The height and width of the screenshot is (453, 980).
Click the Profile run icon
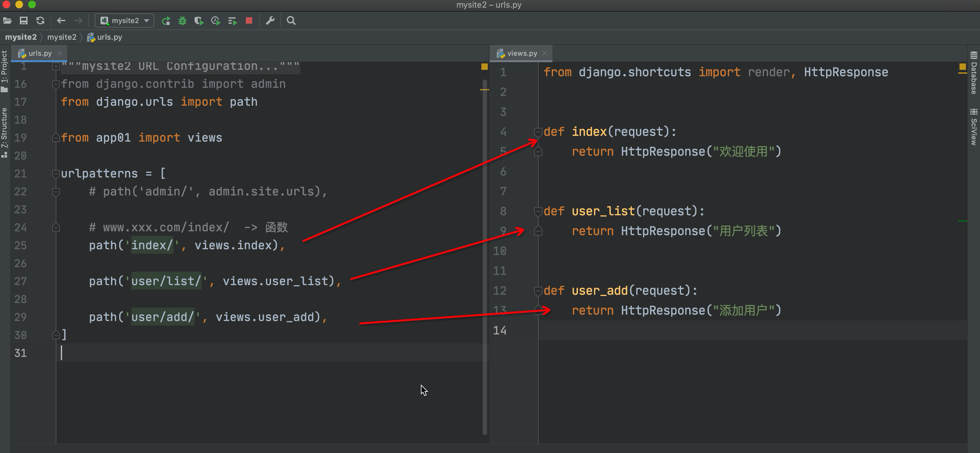[216, 21]
